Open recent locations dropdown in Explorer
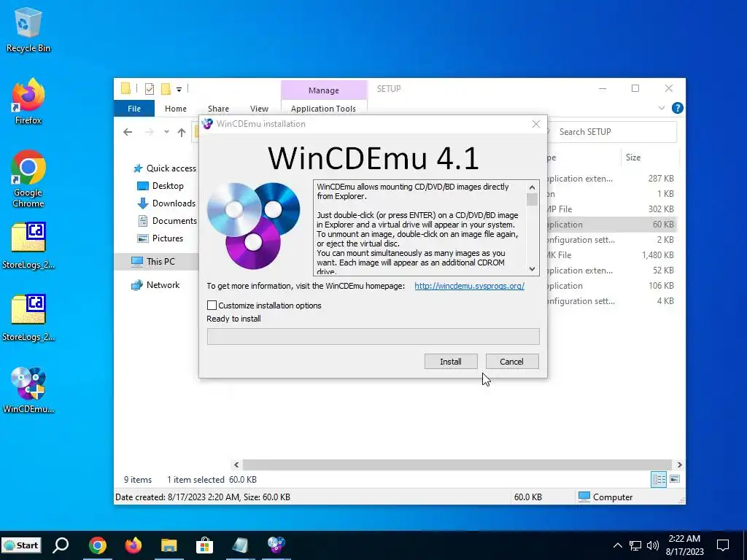The height and width of the screenshot is (560, 747). pos(166,132)
